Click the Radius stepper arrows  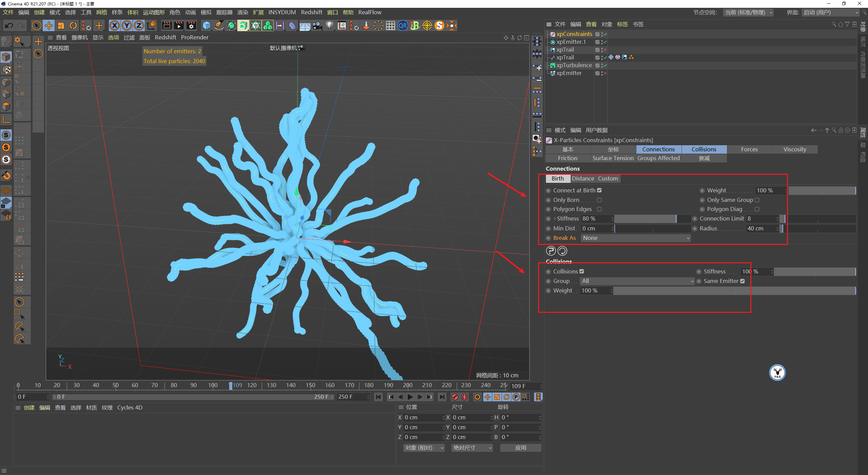(777, 229)
